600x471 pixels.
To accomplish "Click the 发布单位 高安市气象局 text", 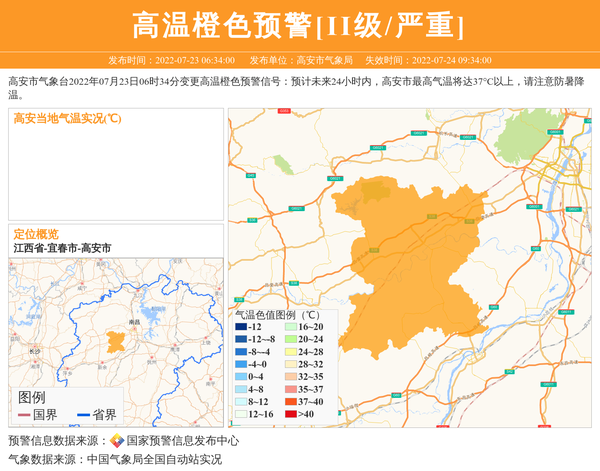I will click(x=300, y=60).
